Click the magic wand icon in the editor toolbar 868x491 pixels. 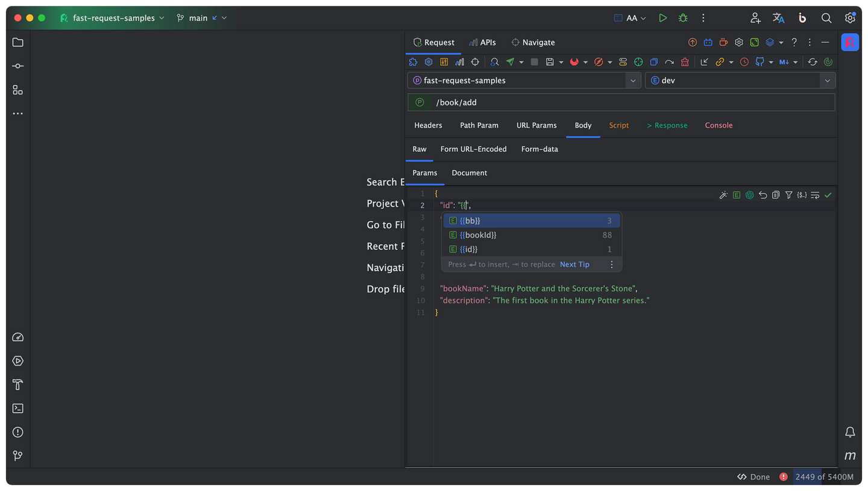[723, 195]
